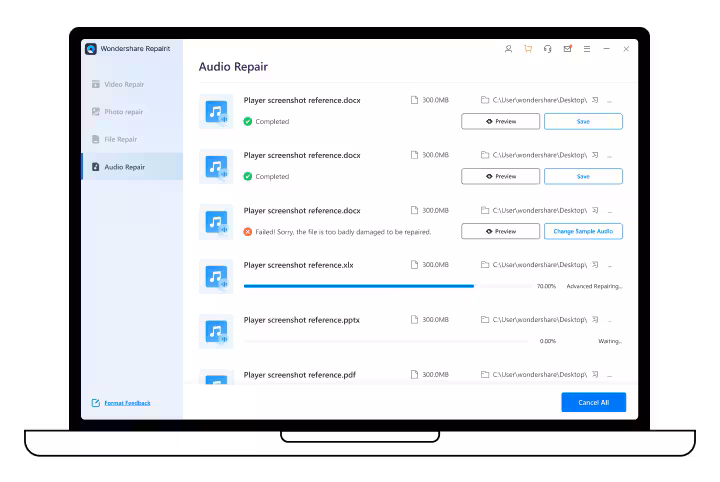The height and width of the screenshot is (482, 720).
Task: Open the more options dots in reference.xlx row
Action: [x=610, y=266]
